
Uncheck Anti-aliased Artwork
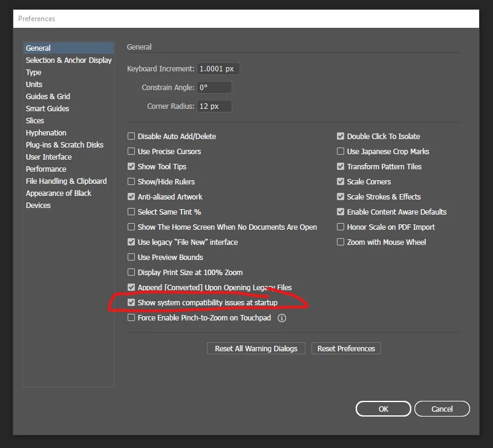coord(131,196)
